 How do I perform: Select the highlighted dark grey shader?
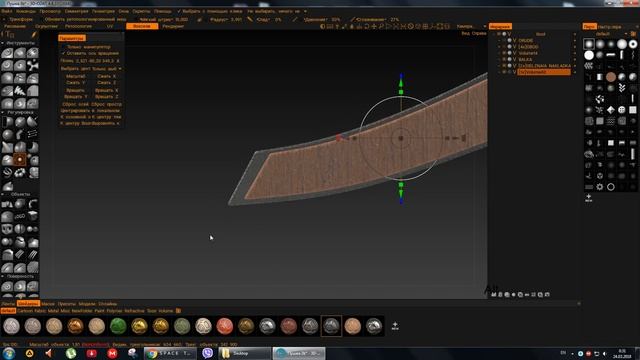coord(331,326)
